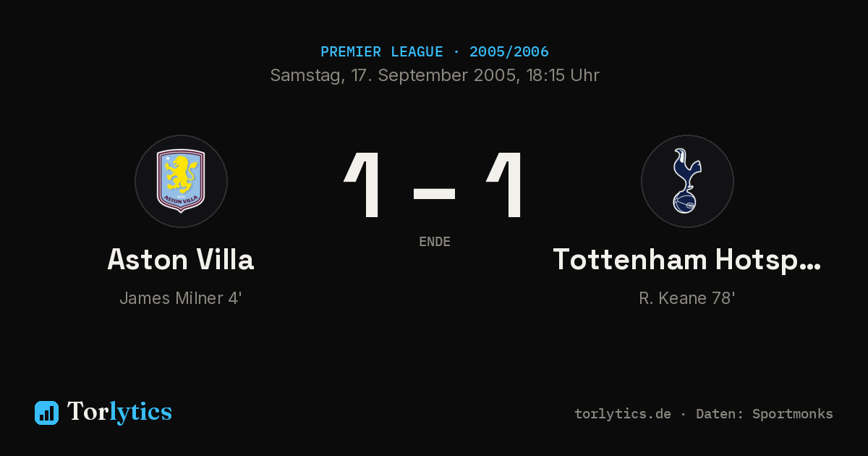Click the dash between the scores
Viewport: 868px width, 456px height.
coord(434,193)
